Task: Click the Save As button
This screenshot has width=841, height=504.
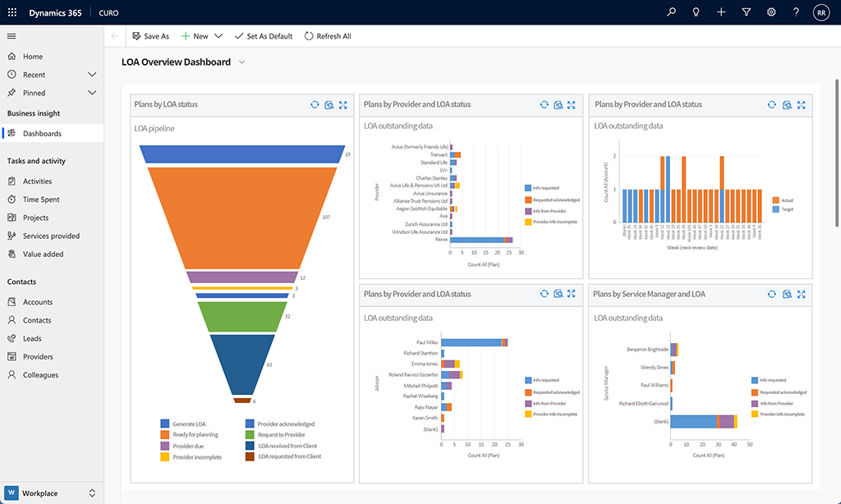Action: tap(151, 36)
